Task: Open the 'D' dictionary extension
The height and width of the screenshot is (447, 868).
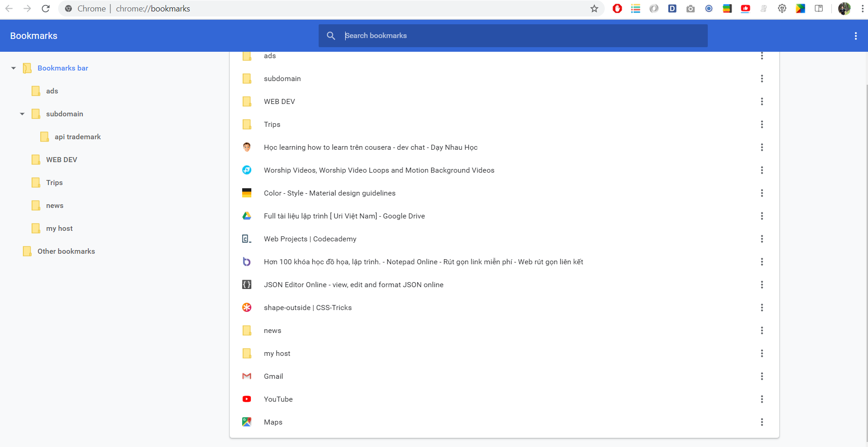Action: [672, 8]
